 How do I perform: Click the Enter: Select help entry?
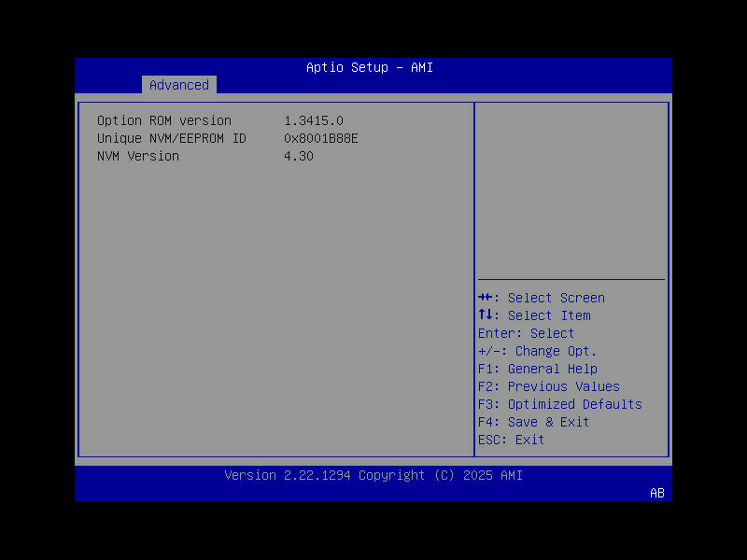pyautogui.click(x=526, y=333)
